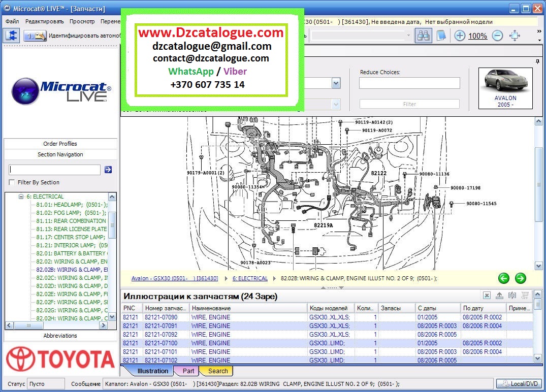Click callout 82219A on the illustration
Screen dimensions: 546x392
pos(323,225)
